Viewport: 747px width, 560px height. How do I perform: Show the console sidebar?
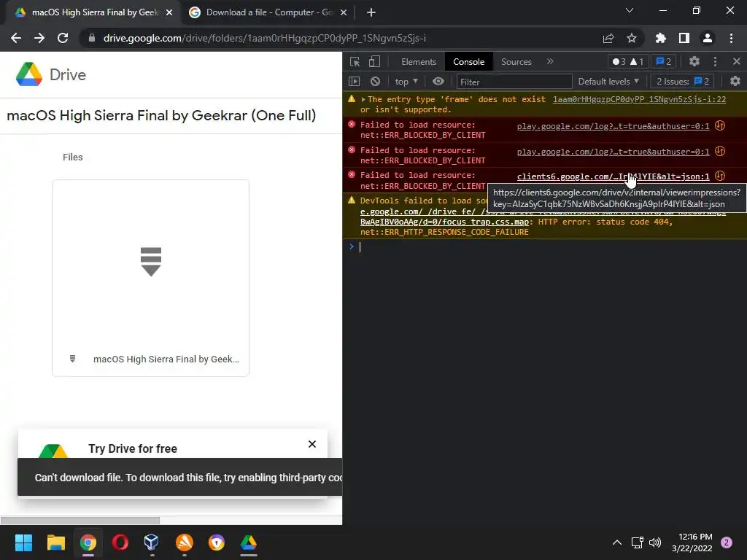(354, 82)
